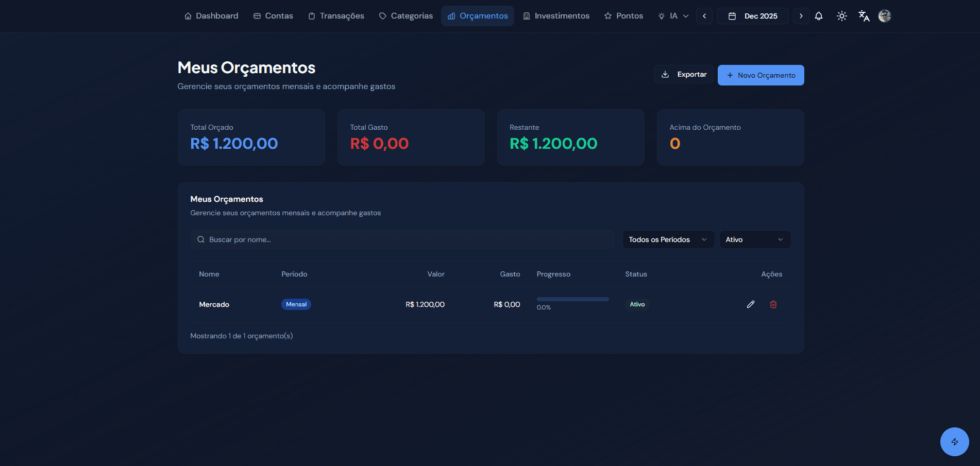Click the Mercado budget progress bar
980x466 pixels.
(x=572, y=299)
